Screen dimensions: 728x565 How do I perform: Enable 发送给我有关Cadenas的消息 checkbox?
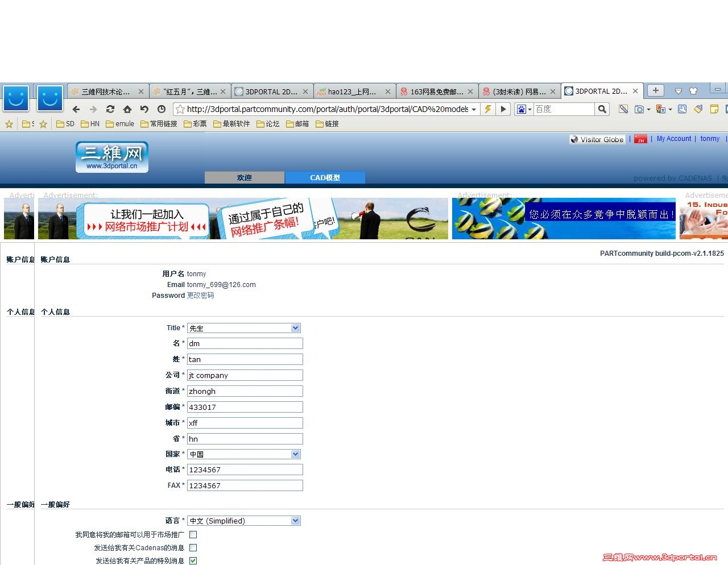tap(193, 547)
